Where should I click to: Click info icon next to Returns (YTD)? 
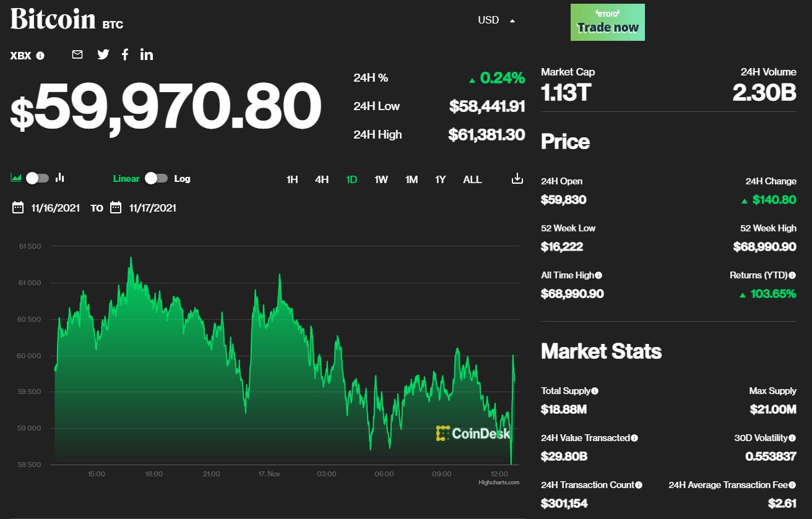pos(792,275)
